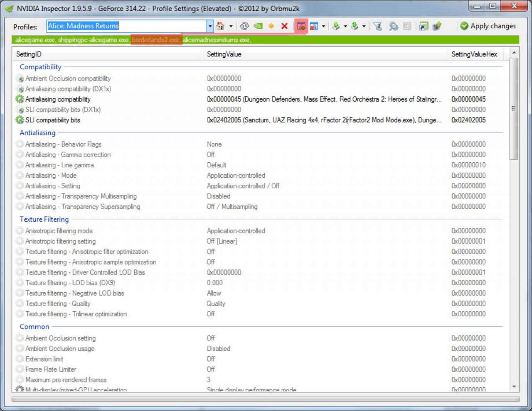Click the Application-controlled / Off value
532x411 pixels.
pos(243,186)
